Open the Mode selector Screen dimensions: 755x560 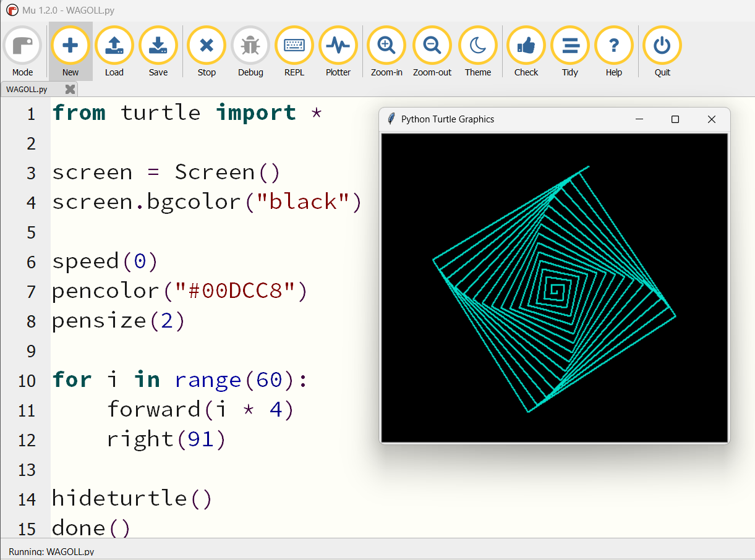(x=23, y=52)
